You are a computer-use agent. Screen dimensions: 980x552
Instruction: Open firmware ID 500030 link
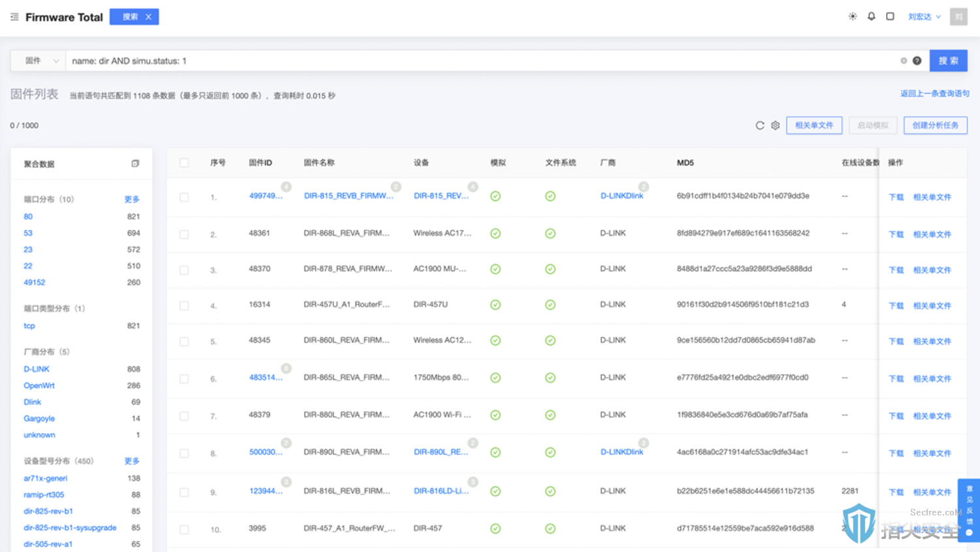tap(266, 452)
